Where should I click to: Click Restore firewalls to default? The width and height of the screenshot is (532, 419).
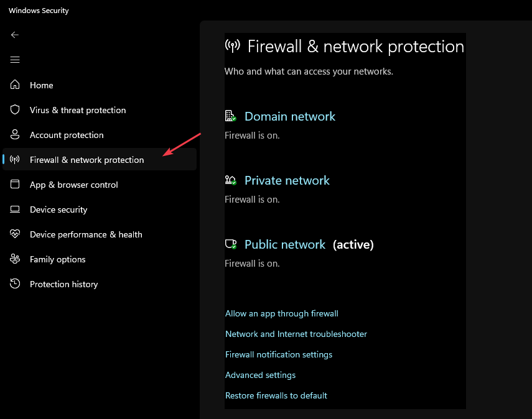(276, 395)
